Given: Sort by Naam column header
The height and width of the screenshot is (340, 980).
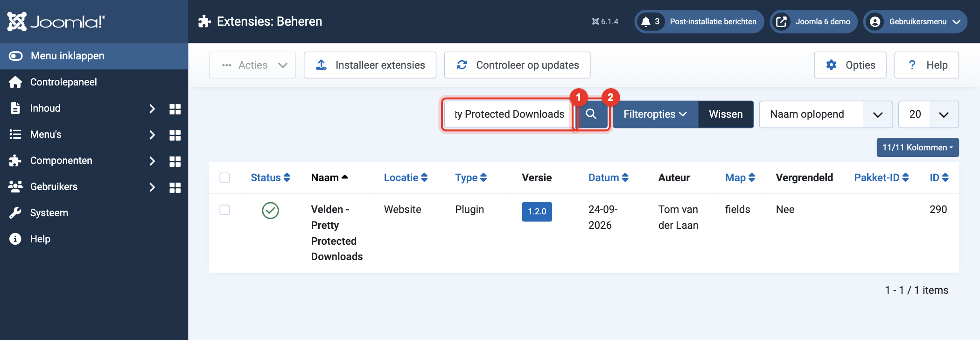Looking at the screenshot, I should click(329, 177).
